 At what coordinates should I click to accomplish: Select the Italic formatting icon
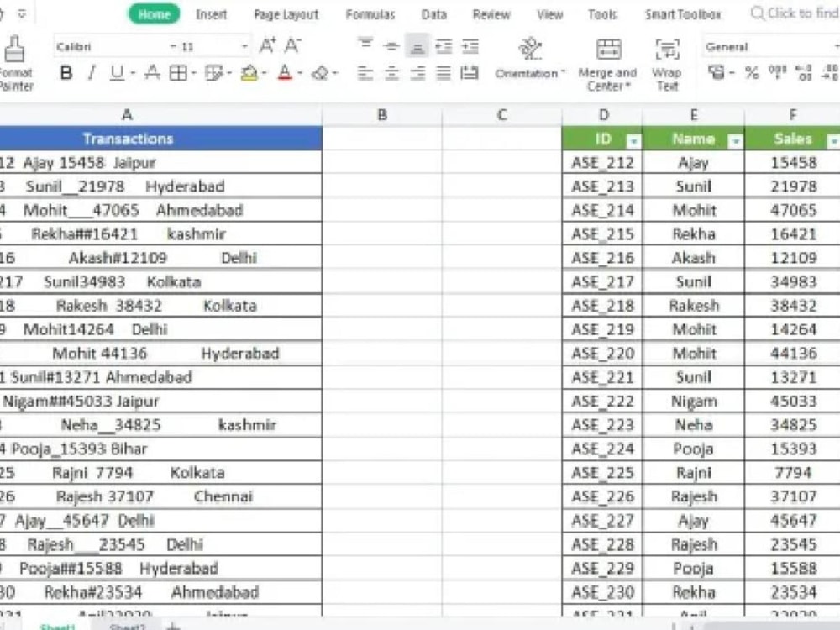(91, 73)
